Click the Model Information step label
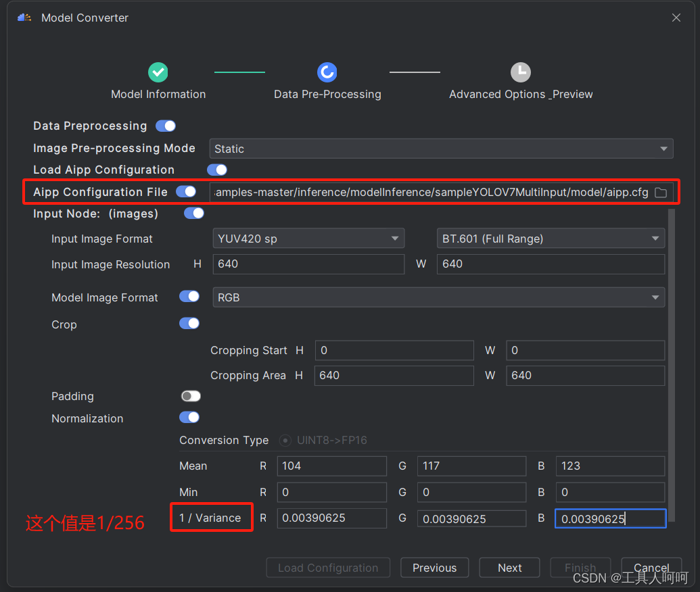This screenshot has height=592, width=700. tap(158, 94)
